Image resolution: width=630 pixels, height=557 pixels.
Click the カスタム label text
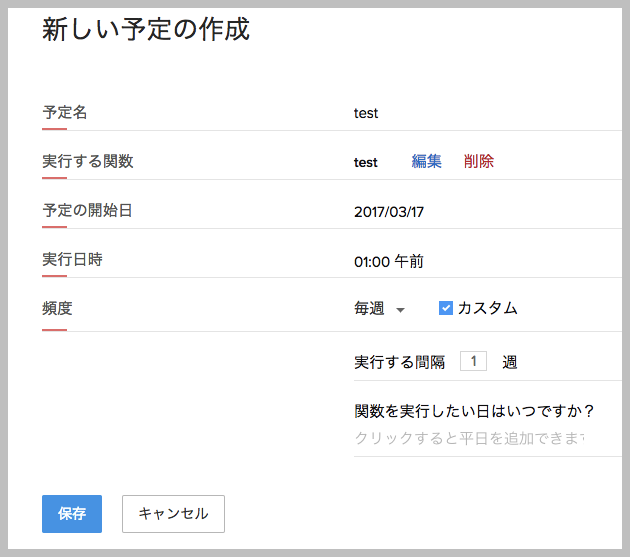(x=487, y=308)
